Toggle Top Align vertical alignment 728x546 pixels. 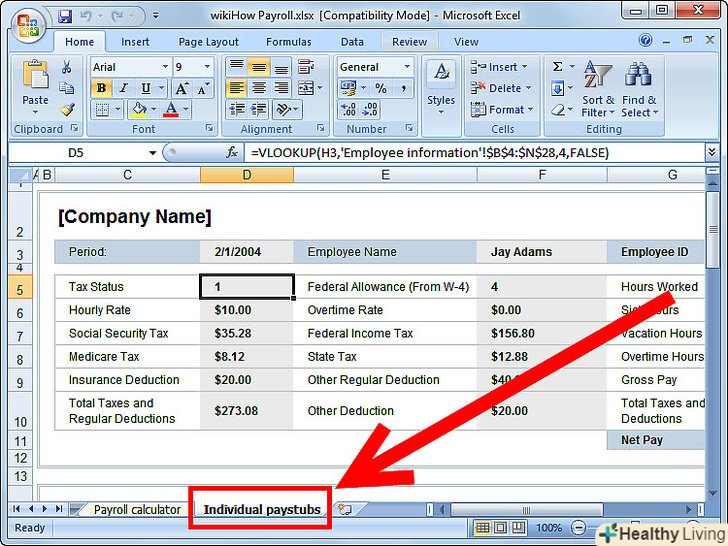click(x=237, y=67)
